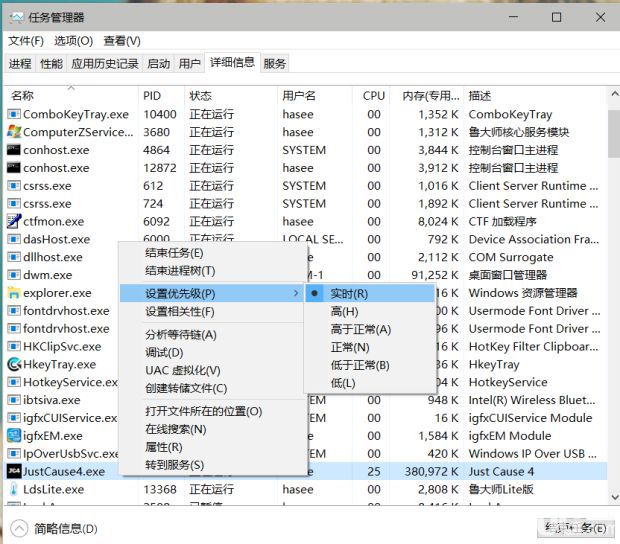
Task: Click the Task Manager title bar icon
Action: 16,17
